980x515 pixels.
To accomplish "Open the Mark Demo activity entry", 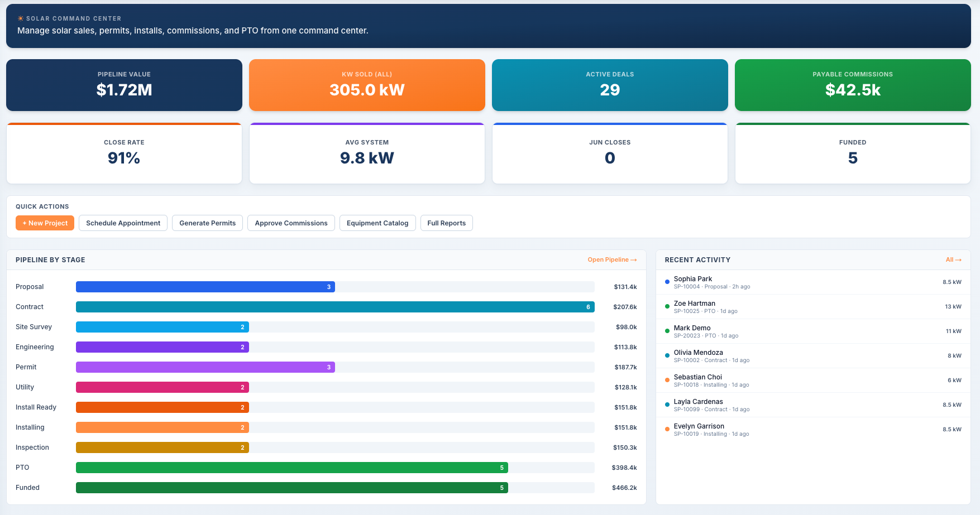I will 813,331.
